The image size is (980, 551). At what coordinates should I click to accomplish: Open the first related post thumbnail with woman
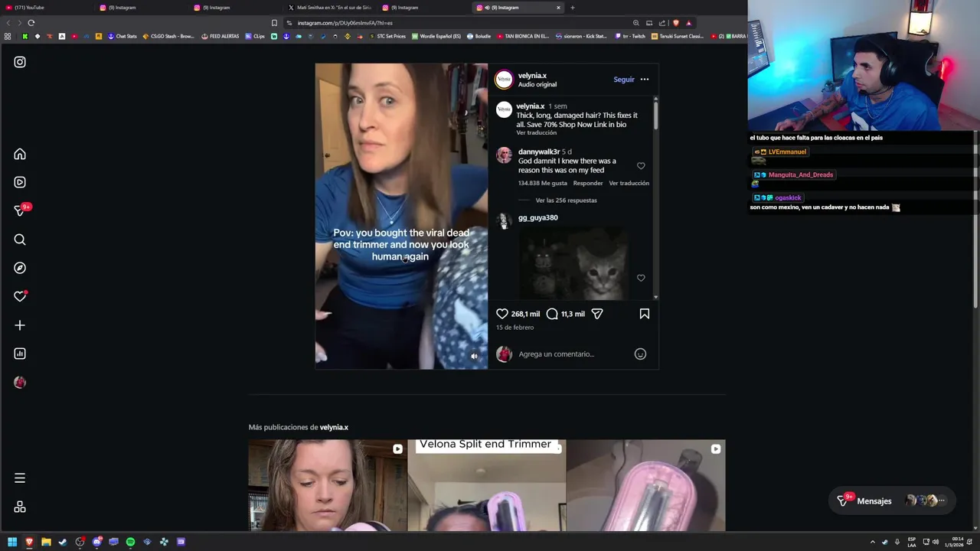(x=327, y=485)
